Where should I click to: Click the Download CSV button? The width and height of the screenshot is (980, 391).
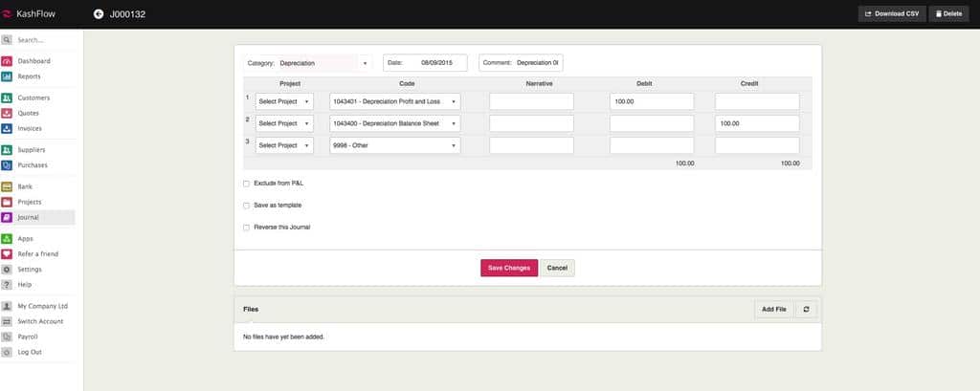pos(891,13)
